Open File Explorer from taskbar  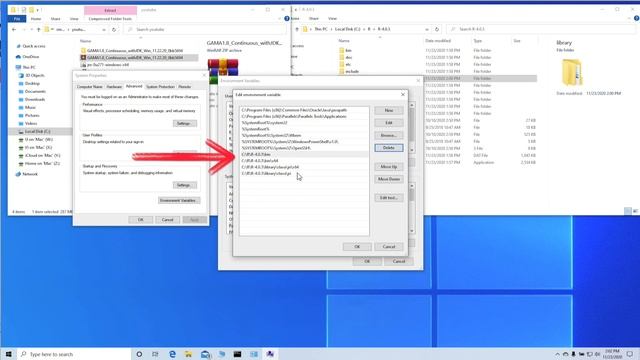[189, 354]
